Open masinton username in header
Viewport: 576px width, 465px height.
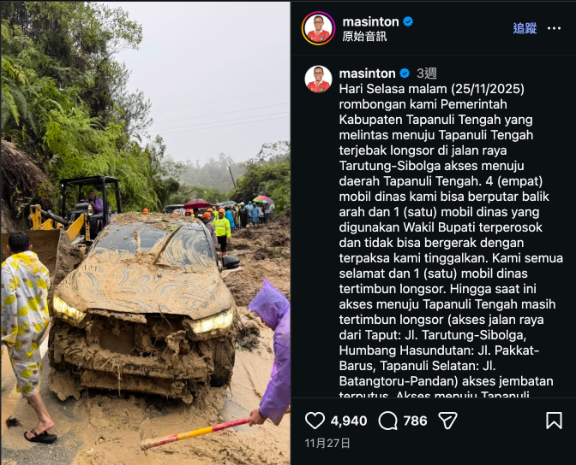371,22
